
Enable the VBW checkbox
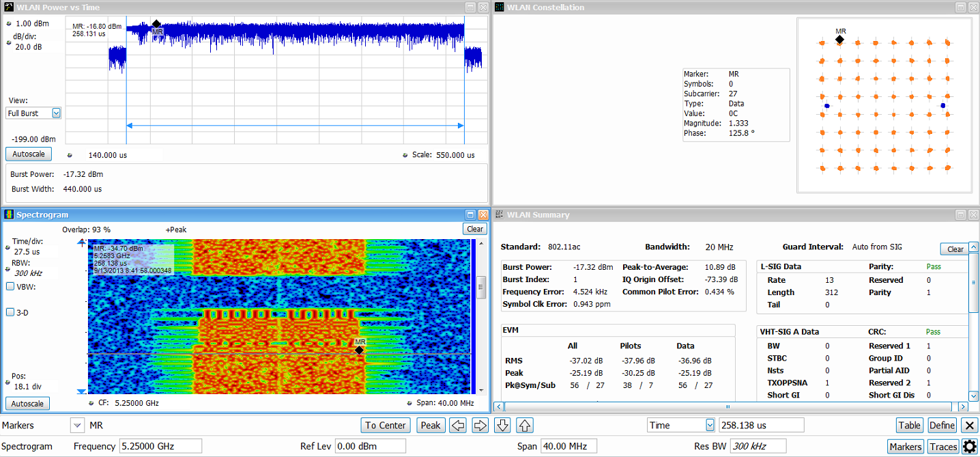[x=10, y=286]
